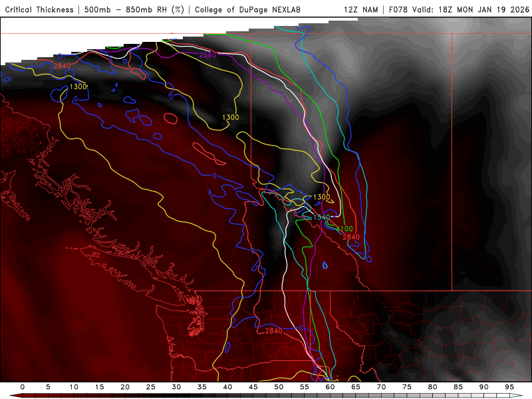
Task: Select the '10' tick label on color scale
Action: (x=74, y=387)
